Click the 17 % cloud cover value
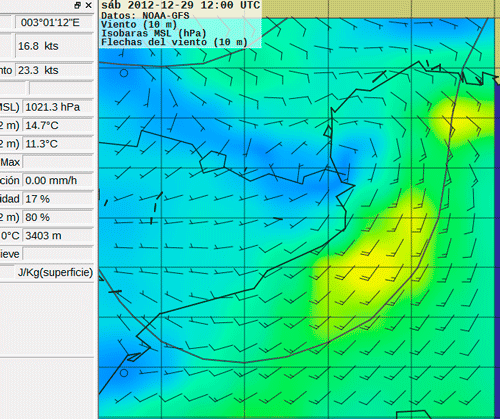The image size is (500, 419). 57,199
